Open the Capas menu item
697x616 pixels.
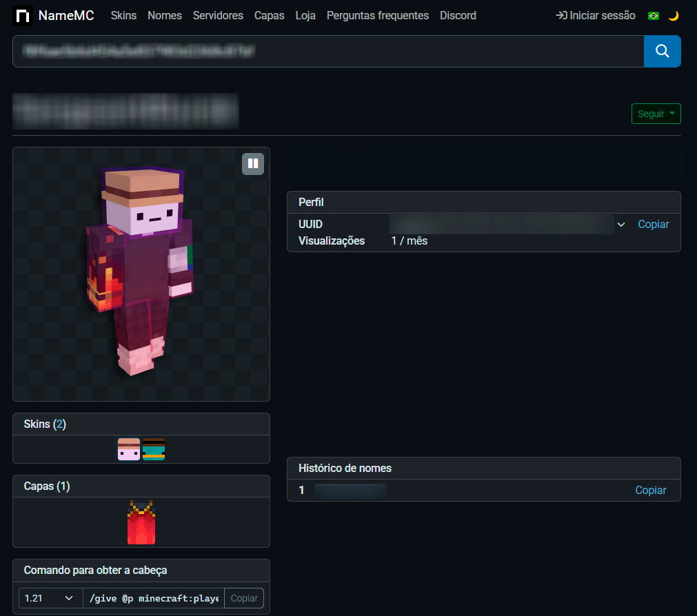[269, 16]
